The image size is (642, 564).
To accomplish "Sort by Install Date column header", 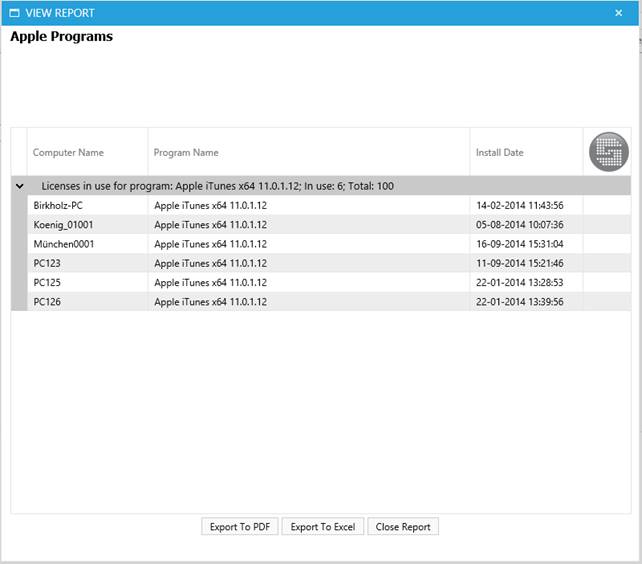I will tap(499, 153).
